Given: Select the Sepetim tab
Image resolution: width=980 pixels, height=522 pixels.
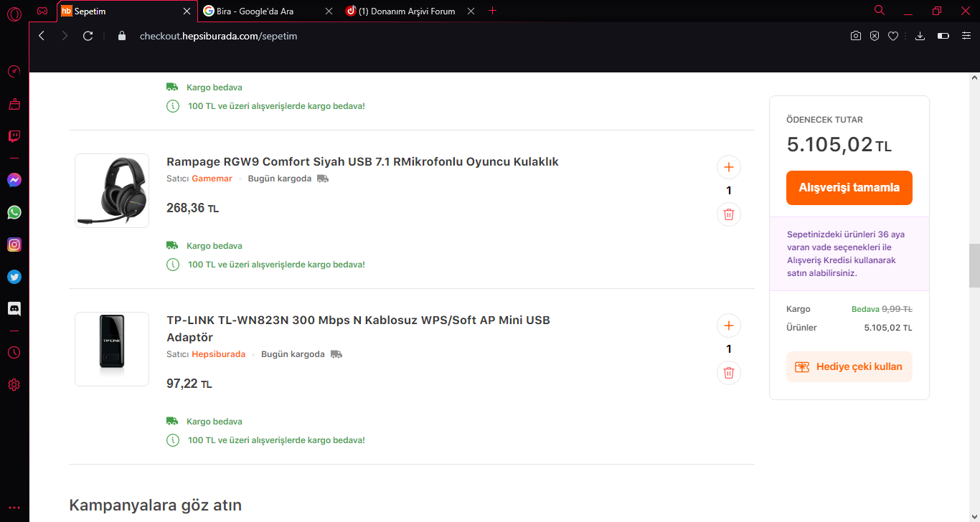Looking at the screenshot, I should [126, 11].
